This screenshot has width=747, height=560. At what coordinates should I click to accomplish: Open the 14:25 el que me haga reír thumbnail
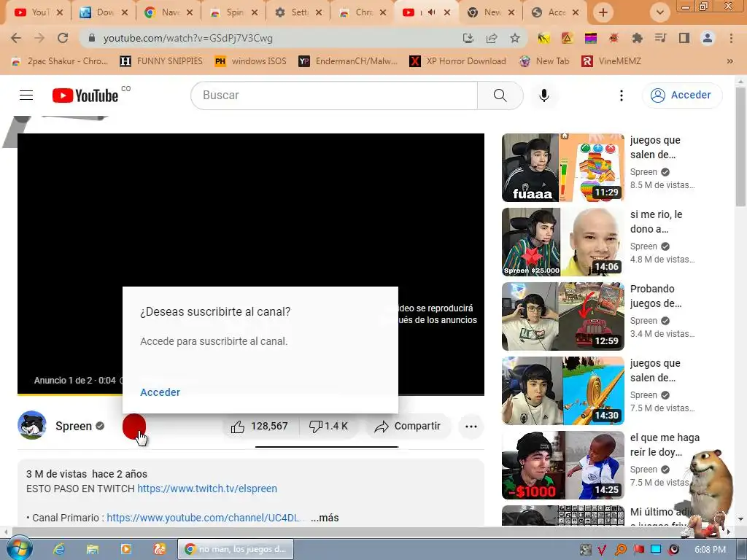(563, 464)
